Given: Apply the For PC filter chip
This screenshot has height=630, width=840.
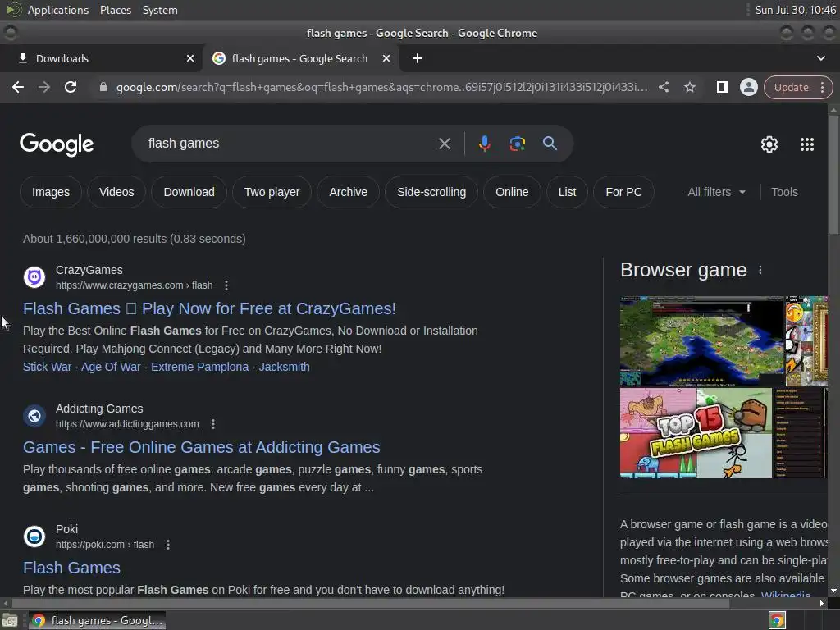Looking at the screenshot, I should [x=623, y=192].
